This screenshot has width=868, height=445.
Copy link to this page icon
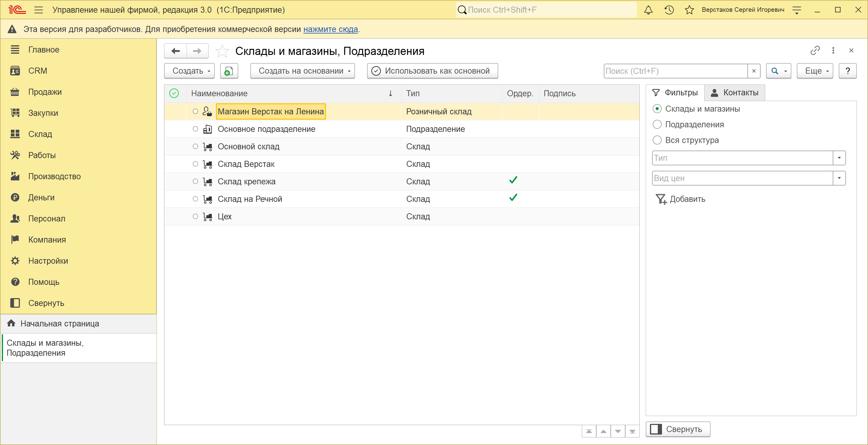click(815, 51)
